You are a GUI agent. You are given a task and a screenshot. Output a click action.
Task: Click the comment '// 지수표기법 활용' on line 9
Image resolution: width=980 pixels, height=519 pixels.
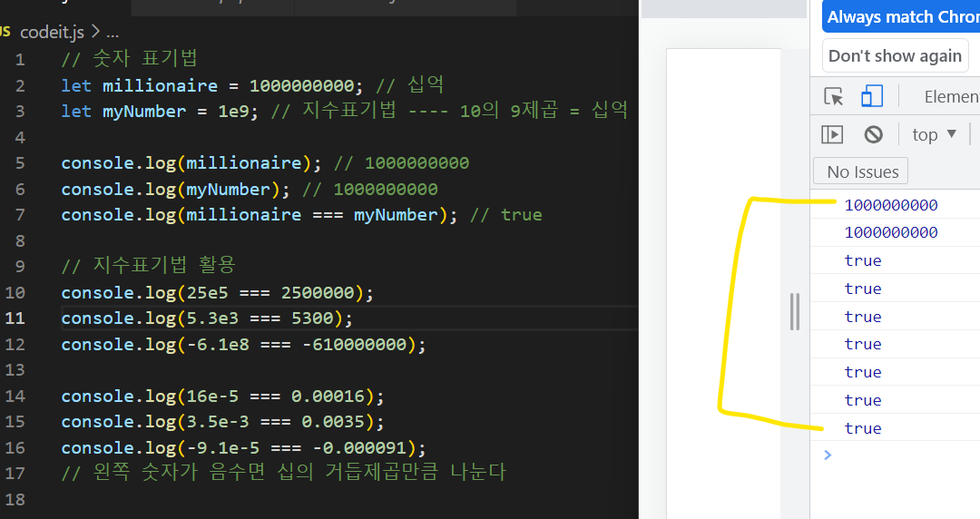148,265
